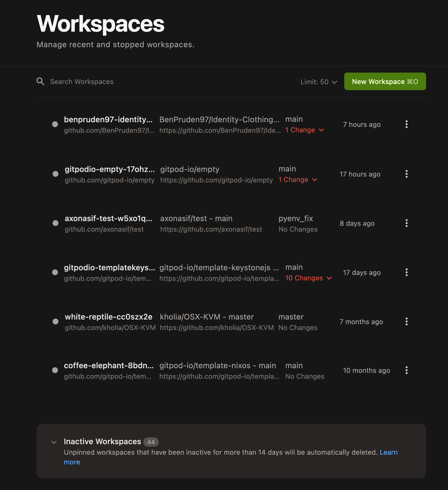Image resolution: width=448 pixels, height=490 pixels.
Task: Open the options menu for coffee-elephant-8bdn workspace
Action: point(407,371)
